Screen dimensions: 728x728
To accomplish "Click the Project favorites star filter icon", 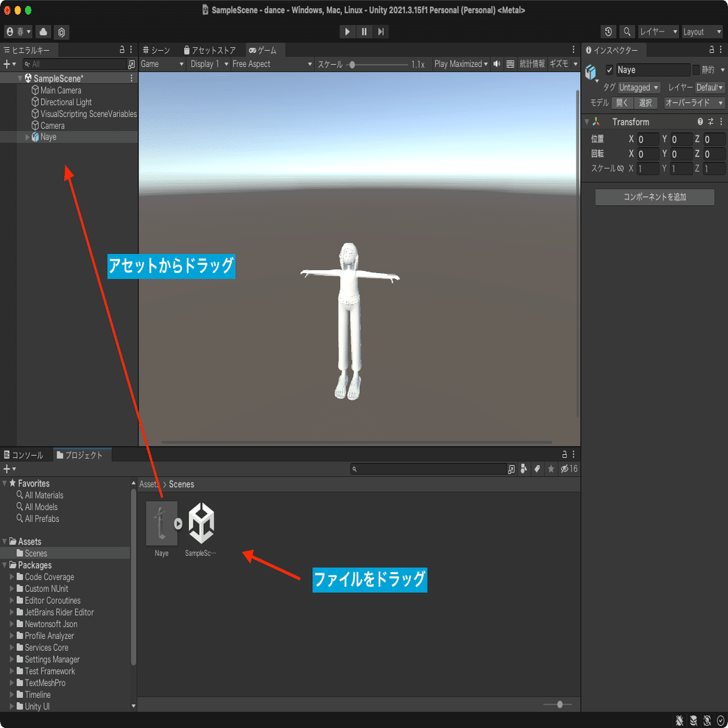I will 551,469.
